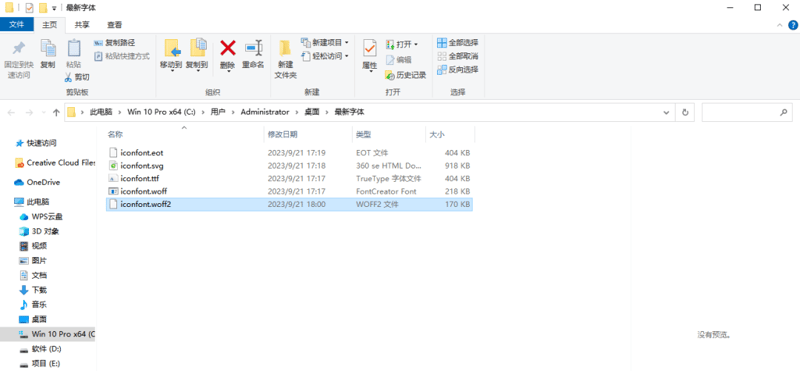Screen dimensions: 800x371
Task: Open 3D 对象 in the sidebar
Action: coord(45,231)
